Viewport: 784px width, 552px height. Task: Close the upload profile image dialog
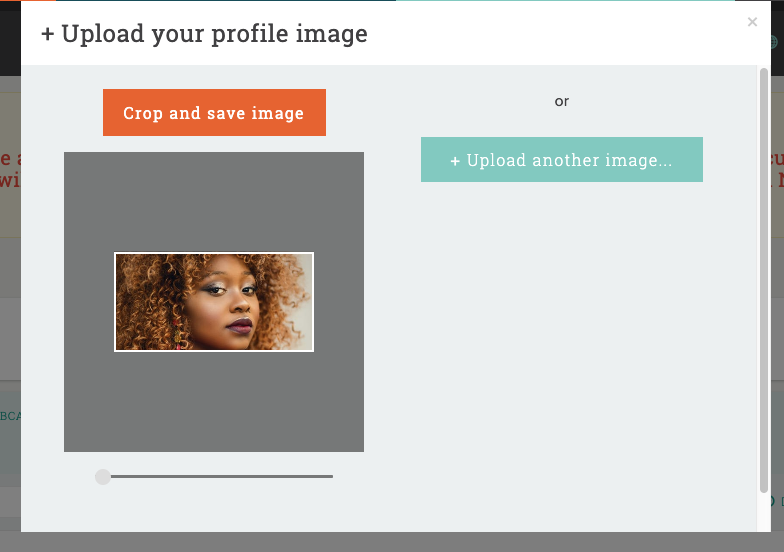pyautogui.click(x=752, y=22)
